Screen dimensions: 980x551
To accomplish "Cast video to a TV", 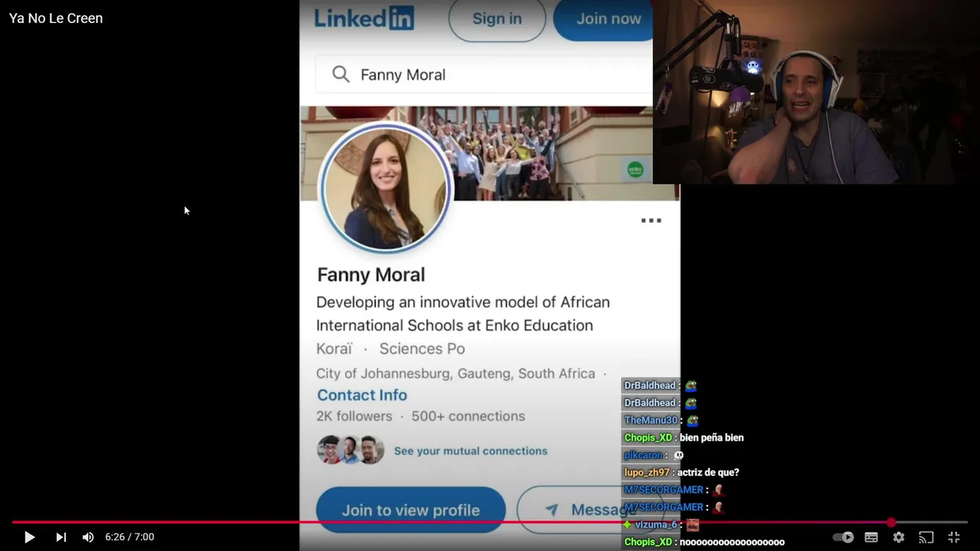I will (x=926, y=537).
